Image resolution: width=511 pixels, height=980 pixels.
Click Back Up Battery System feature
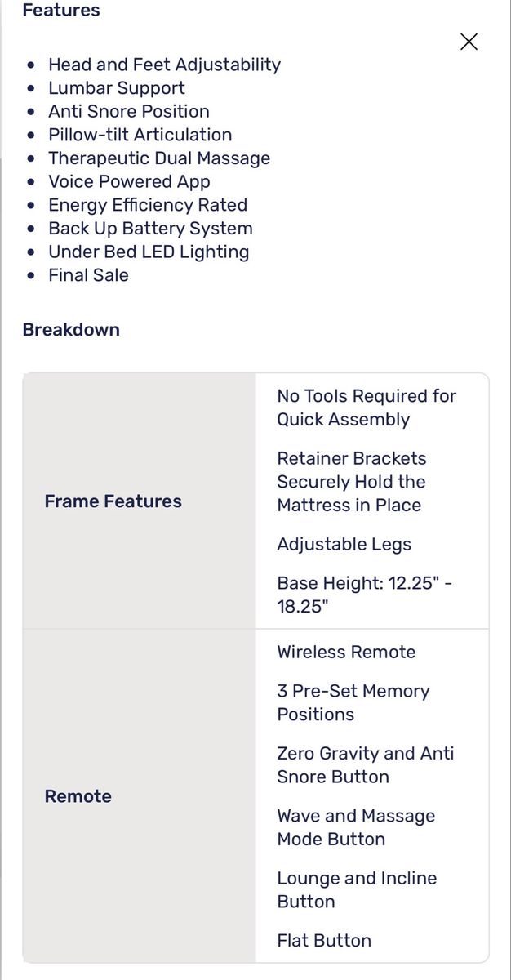[x=150, y=229]
